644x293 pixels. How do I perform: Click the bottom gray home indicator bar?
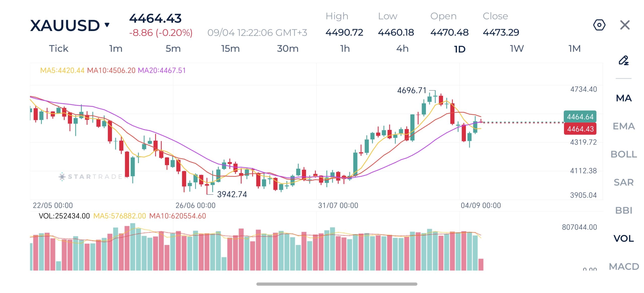(337, 284)
